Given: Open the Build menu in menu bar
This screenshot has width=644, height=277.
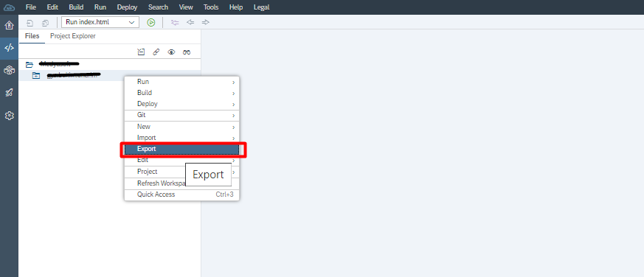Looking at the screenshot, I should [76, 7].
